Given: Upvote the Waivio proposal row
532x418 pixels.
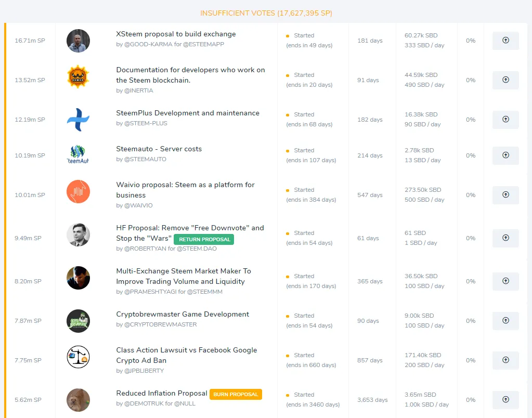Looking at the screenshot, I should (x=505, y=195).
